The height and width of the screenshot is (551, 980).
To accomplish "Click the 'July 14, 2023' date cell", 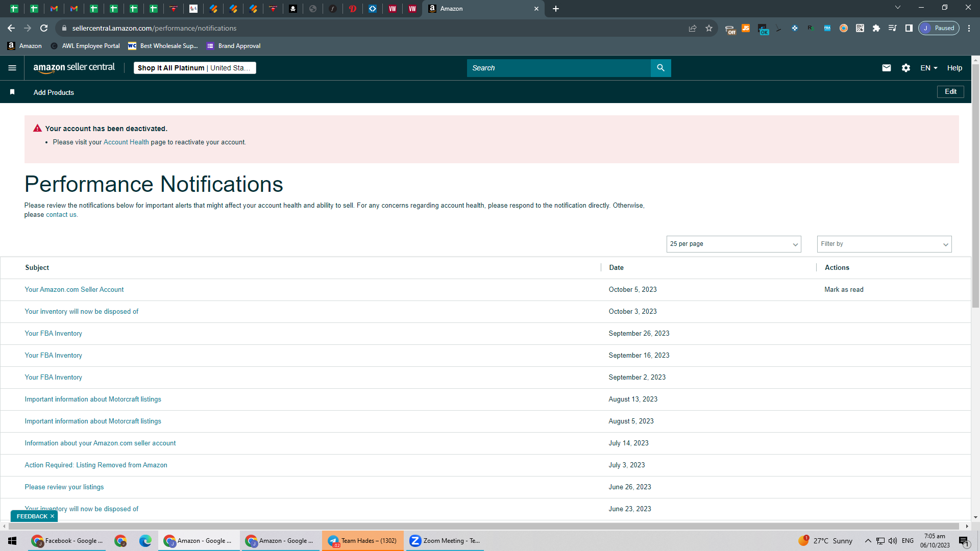I will (628, 443).
